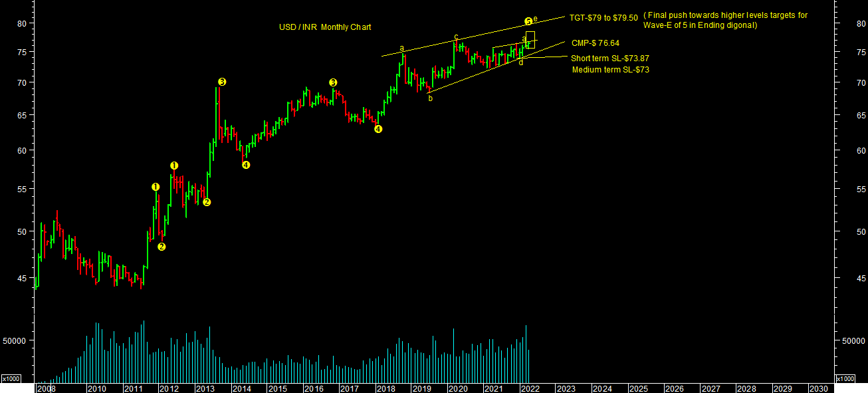The width and height of the screenshot is (868, 393).
Task: Select wave 3 marker at 2013 peak
Action: point(222,82)
